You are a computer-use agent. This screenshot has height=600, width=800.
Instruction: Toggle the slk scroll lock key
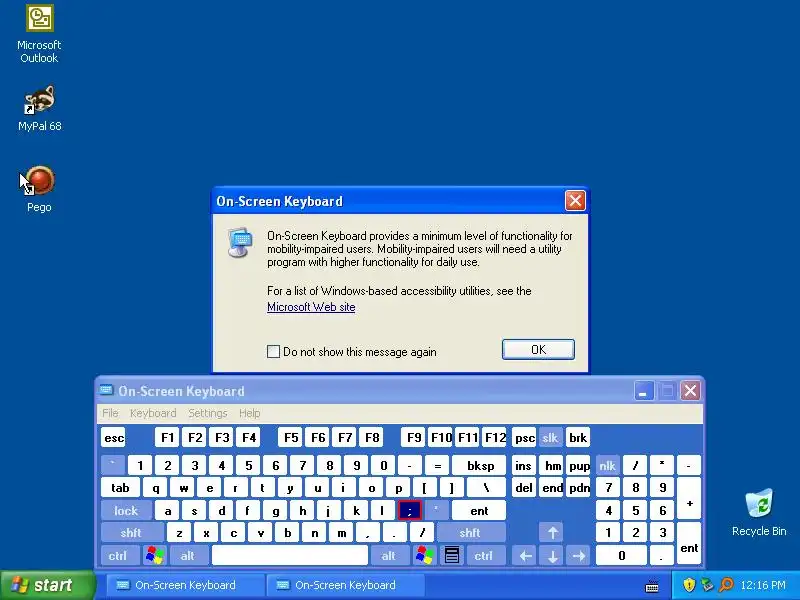[x=550, y=438]
